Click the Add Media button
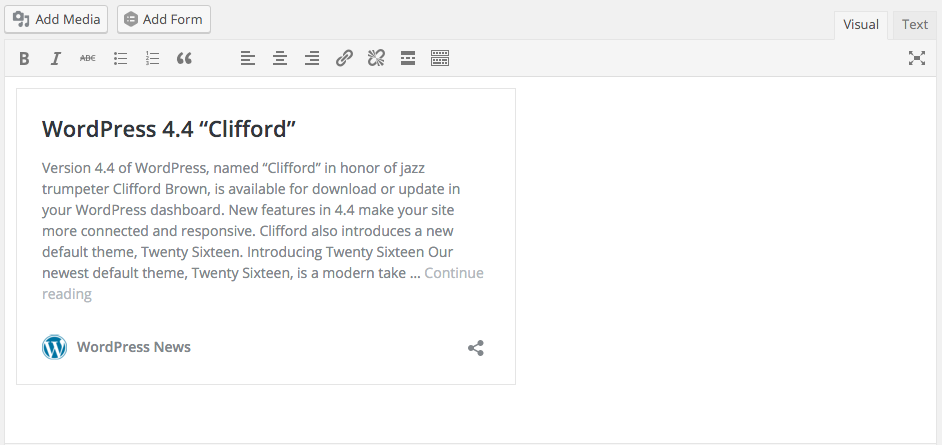The width and height of the screenshot is (942, 445). 56,19
